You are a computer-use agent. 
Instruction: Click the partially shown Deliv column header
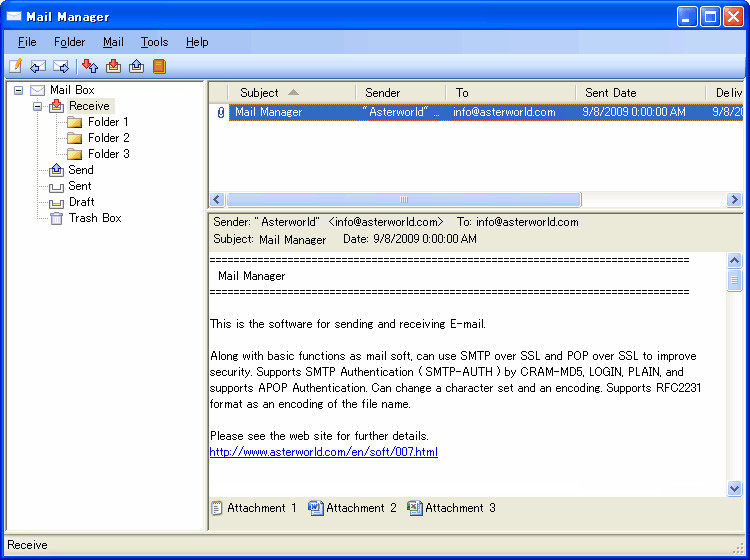725,93
